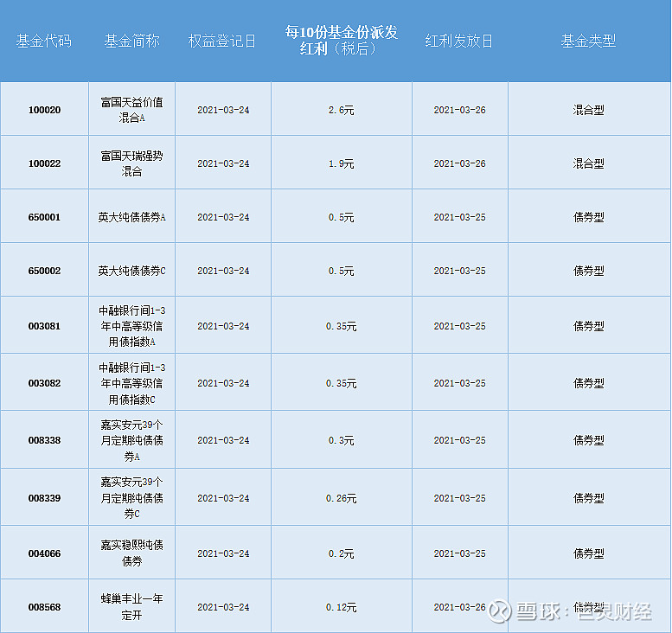Click the 2.6元 dividend value
This screenshot has height=633, width=672.
[x=341, y=110]
